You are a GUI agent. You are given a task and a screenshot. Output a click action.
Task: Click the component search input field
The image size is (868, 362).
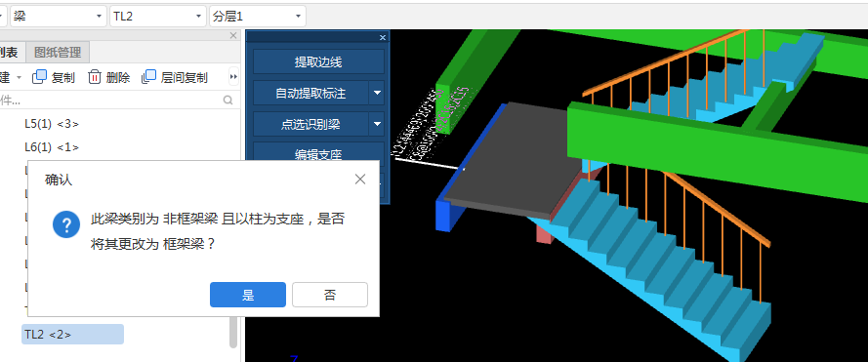110,101
